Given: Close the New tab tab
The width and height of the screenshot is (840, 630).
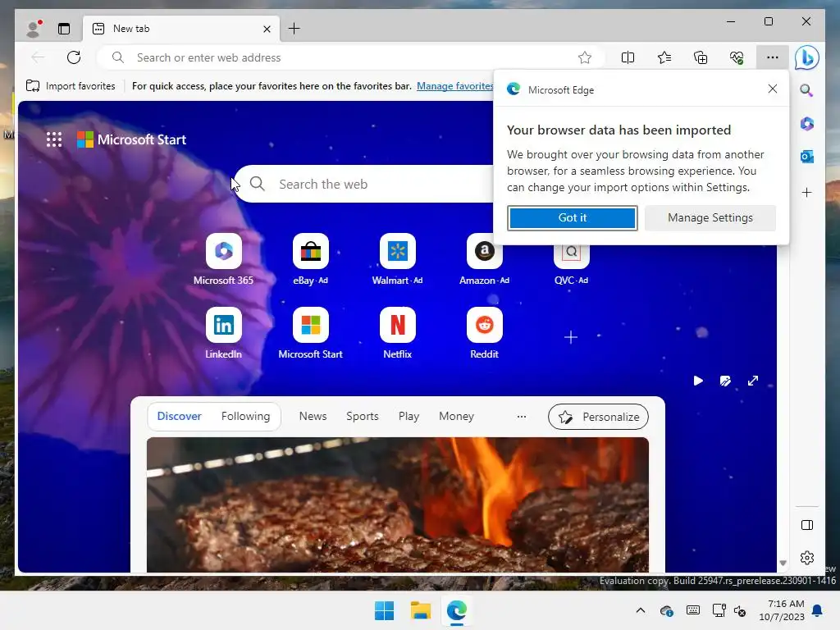Looking at the screenshot, I should (x=267, y=29).
